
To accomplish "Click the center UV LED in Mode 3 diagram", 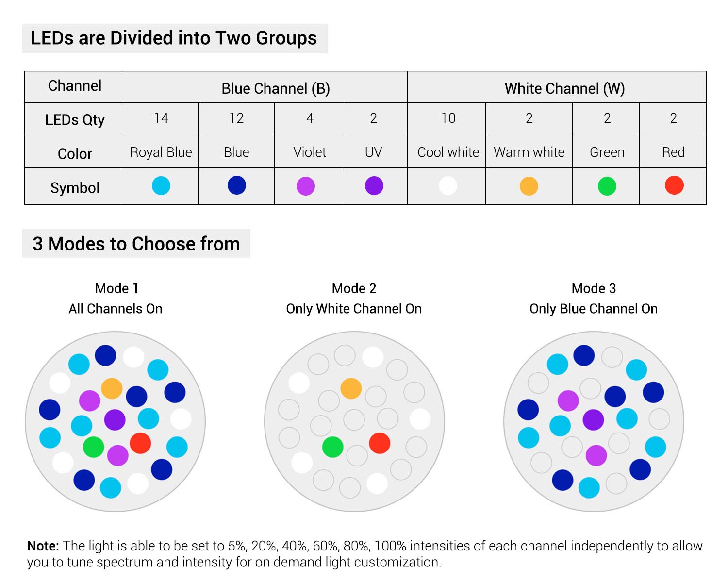I will [x=593, y=420].
